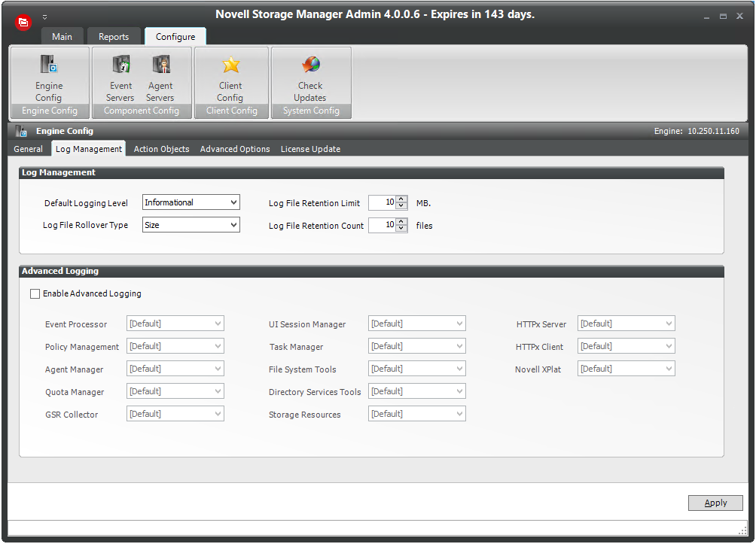Close the Novell Storage Manager window
Screen dimensions: 756x544
[739, 17]
